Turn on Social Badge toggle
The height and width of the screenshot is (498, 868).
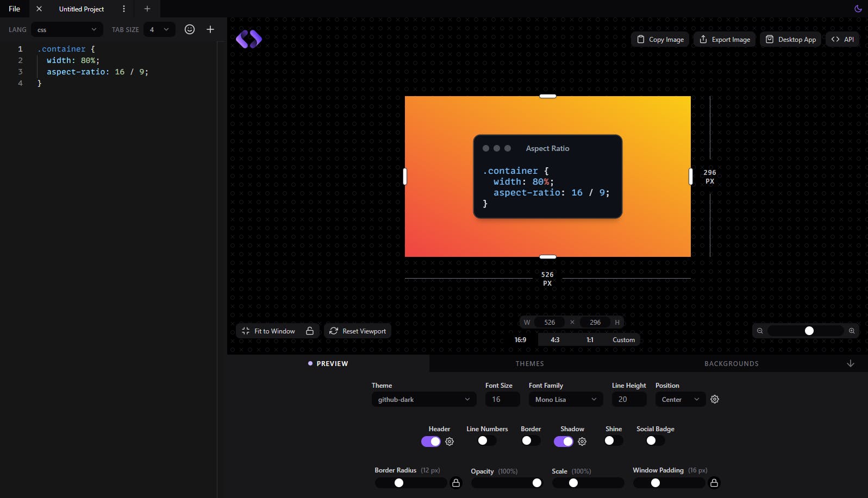(655, 440)
